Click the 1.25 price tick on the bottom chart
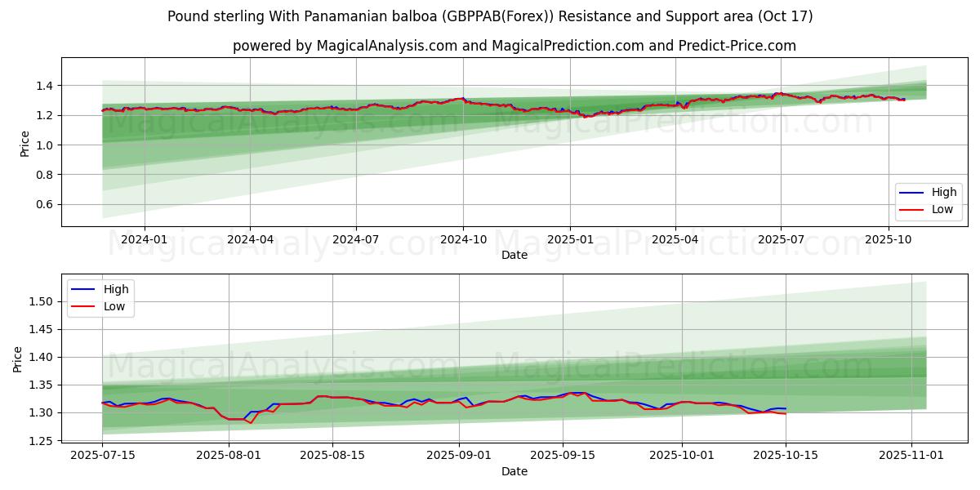 point(40,441)
